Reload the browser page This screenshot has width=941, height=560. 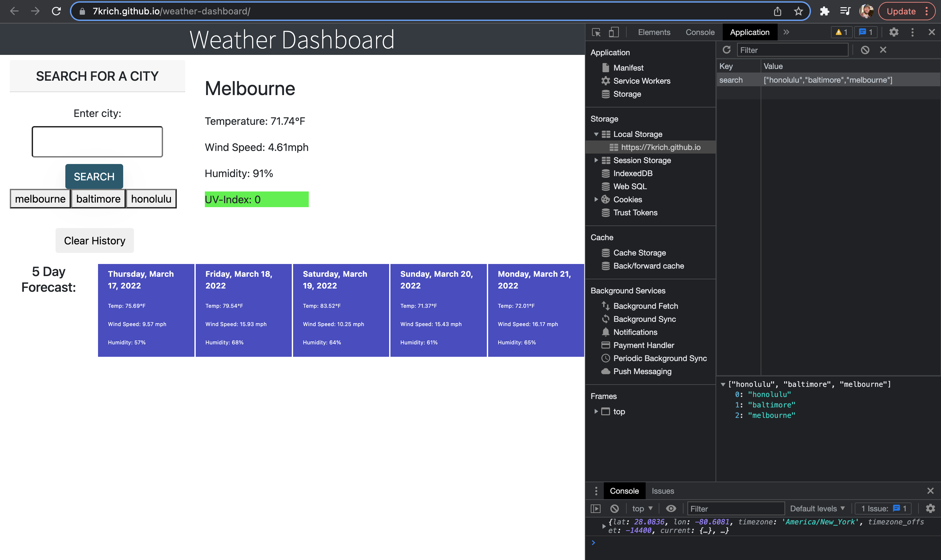pyautogui.click(x=56, y=11)
